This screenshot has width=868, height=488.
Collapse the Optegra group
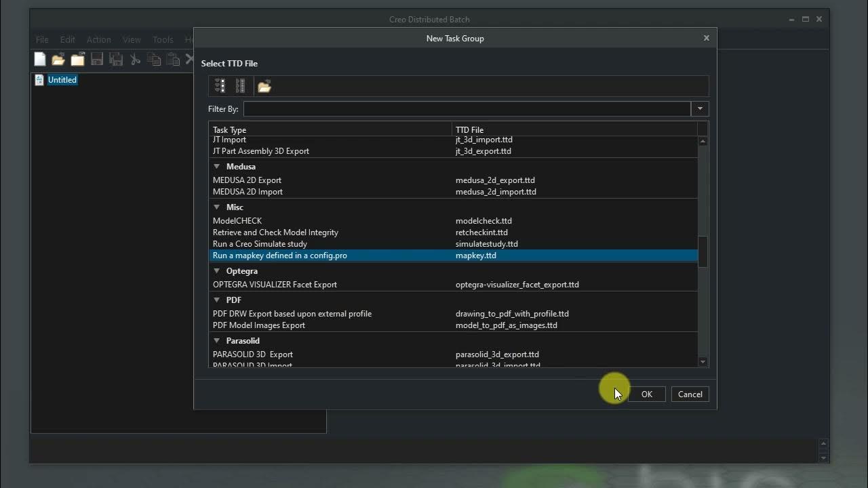click(x=217, y=271)
